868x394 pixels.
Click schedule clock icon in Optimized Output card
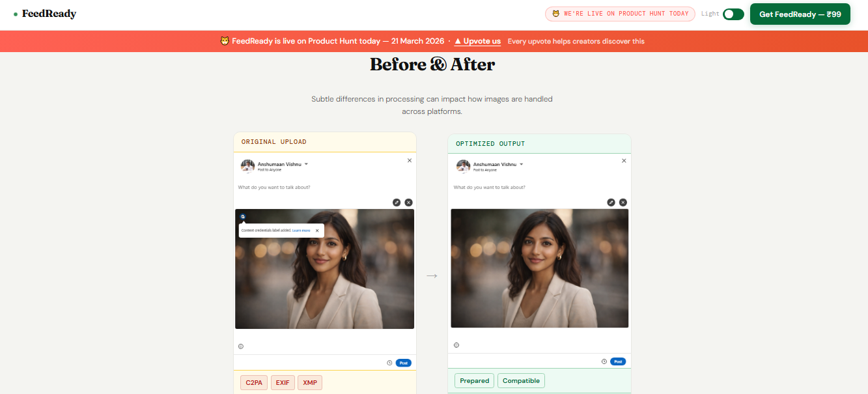point(604,361)
